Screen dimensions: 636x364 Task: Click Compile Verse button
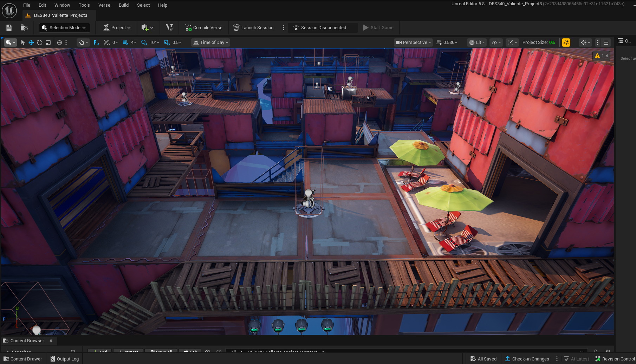point(204,28)
